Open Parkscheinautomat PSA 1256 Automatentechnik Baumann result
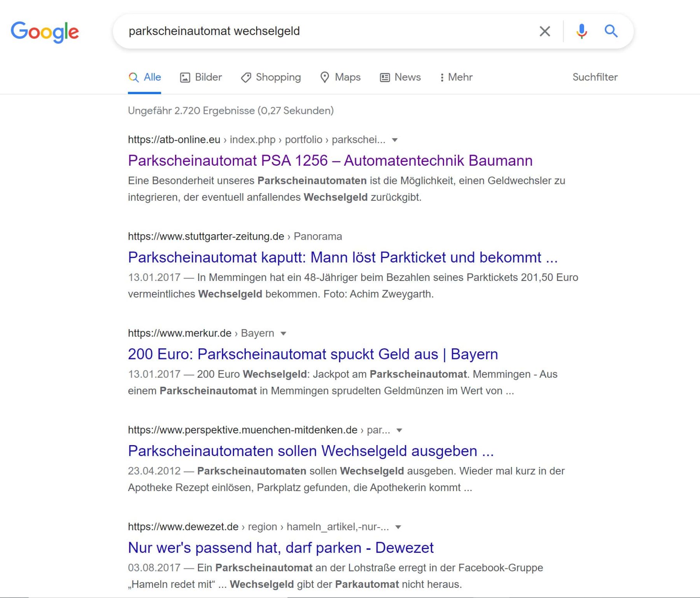This screenshot has width=700, height=598. pos(330,161)
